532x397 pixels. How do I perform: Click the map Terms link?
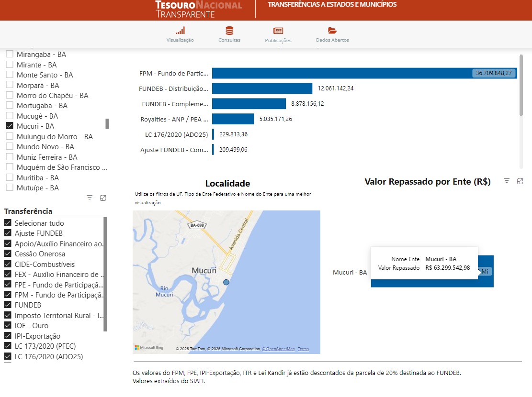(x=303, y=349)
